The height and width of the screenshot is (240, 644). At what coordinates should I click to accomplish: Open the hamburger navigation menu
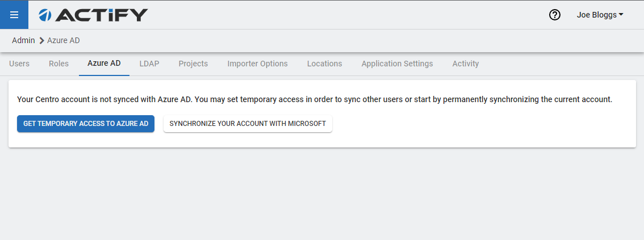pyautogui.click(x=14, y=15)
